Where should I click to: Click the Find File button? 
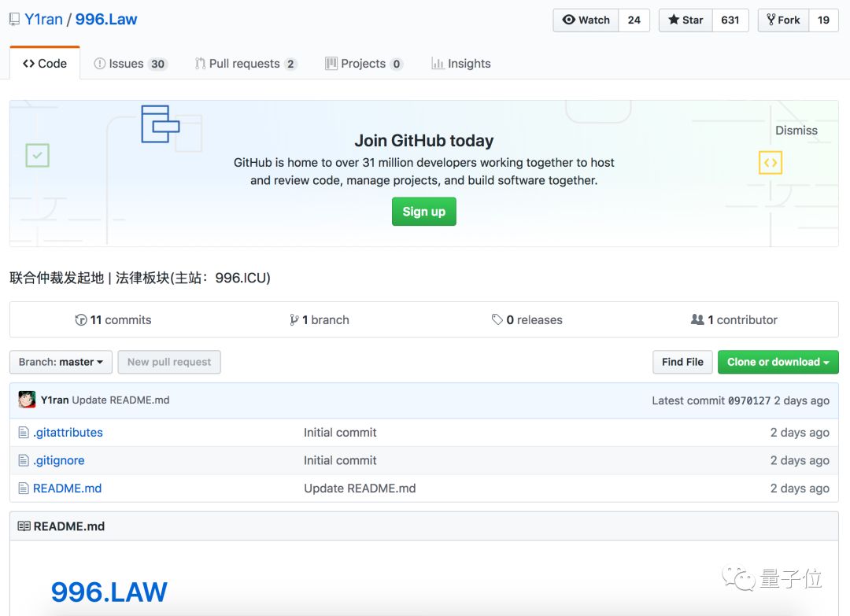coord(682,362)
